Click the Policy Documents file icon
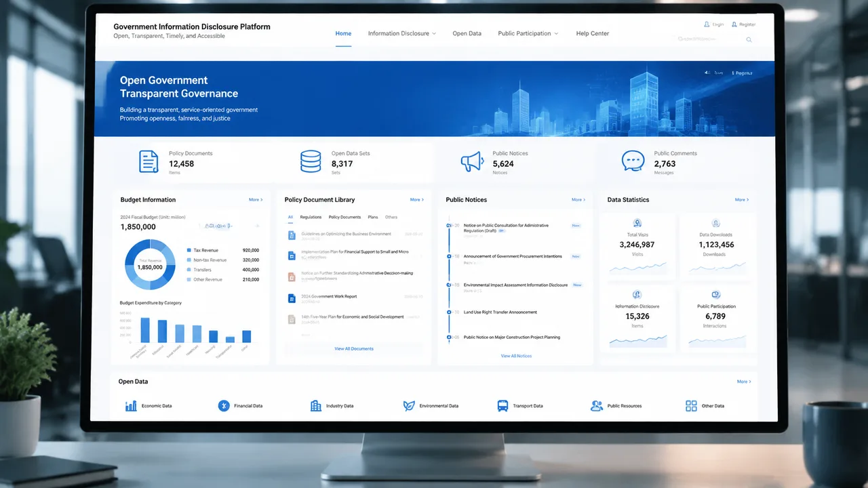Image resolution: width=868 pixels, height=488 pixels. pos(149,161)
